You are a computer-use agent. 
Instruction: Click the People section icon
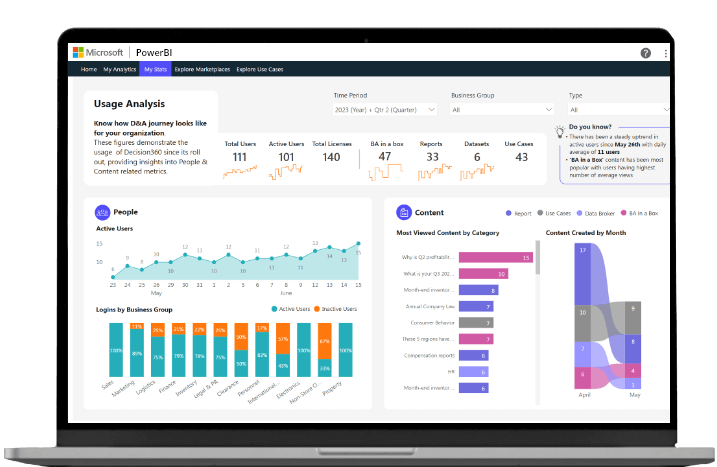[x=102, y=212]
